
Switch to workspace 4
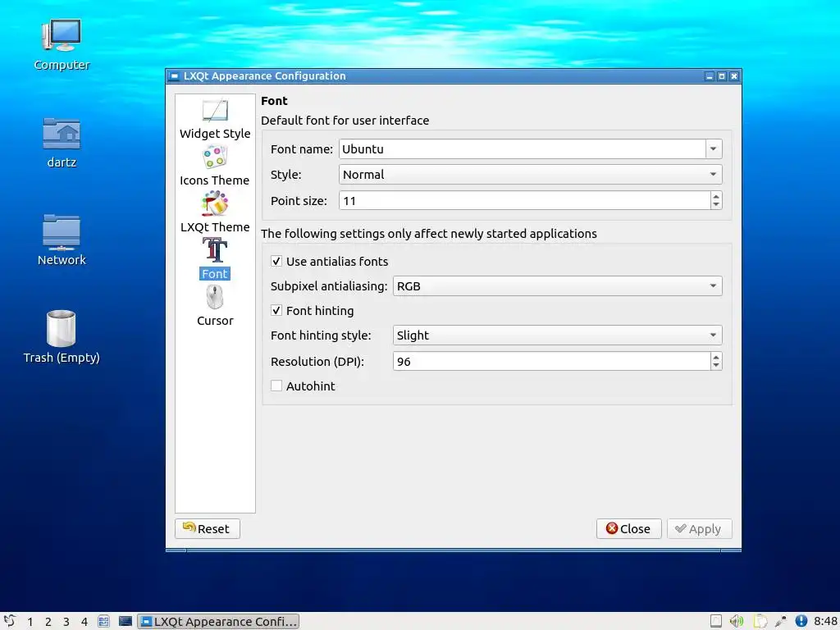click(84, 622)
